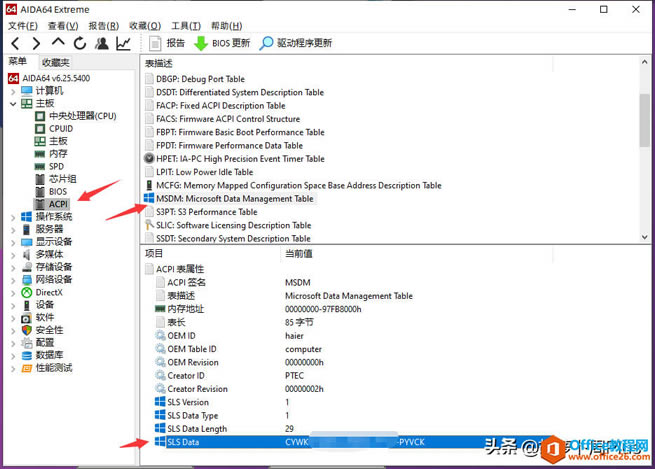
Task: Click the DirectX Xbox icon
Action: point(26,292)
